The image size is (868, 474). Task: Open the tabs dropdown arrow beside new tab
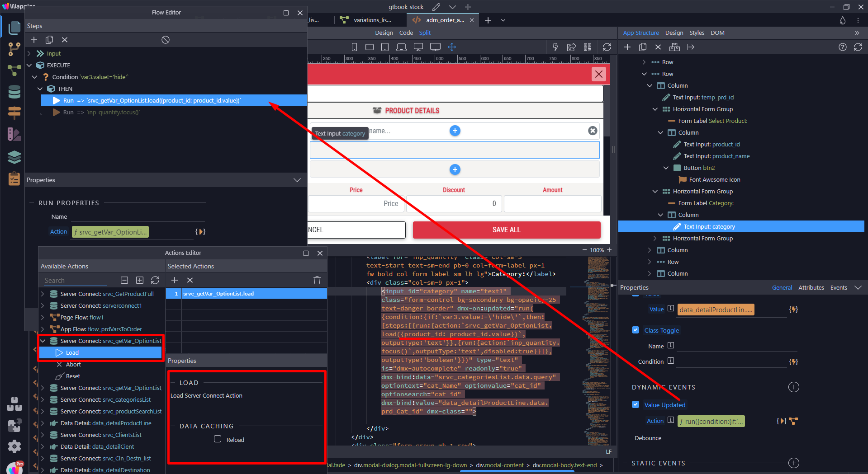click(503, 20)
